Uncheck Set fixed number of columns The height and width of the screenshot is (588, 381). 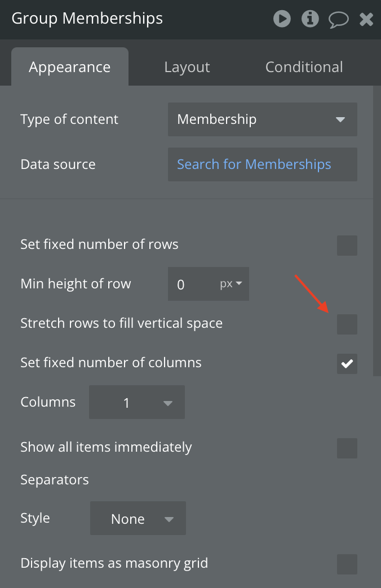347,364
